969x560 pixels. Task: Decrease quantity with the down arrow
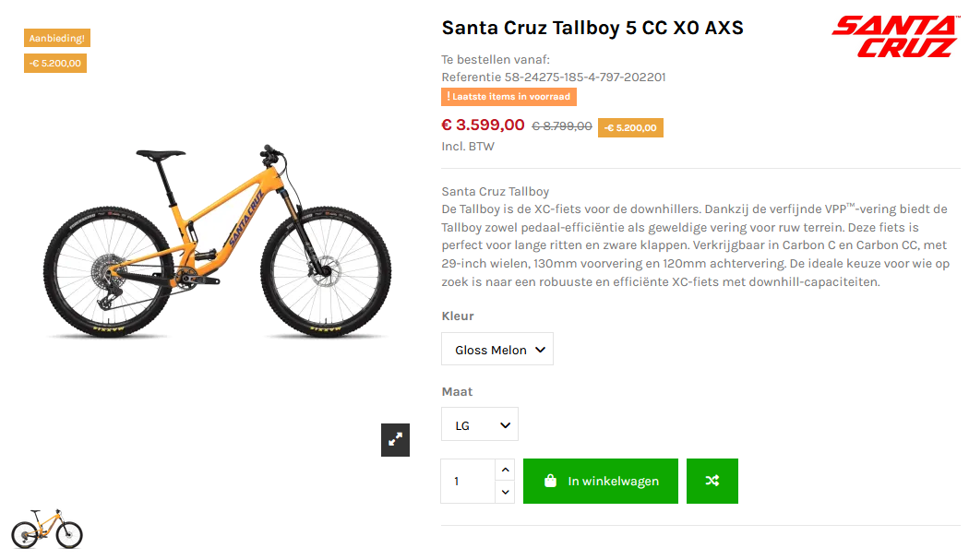[505, 493]
